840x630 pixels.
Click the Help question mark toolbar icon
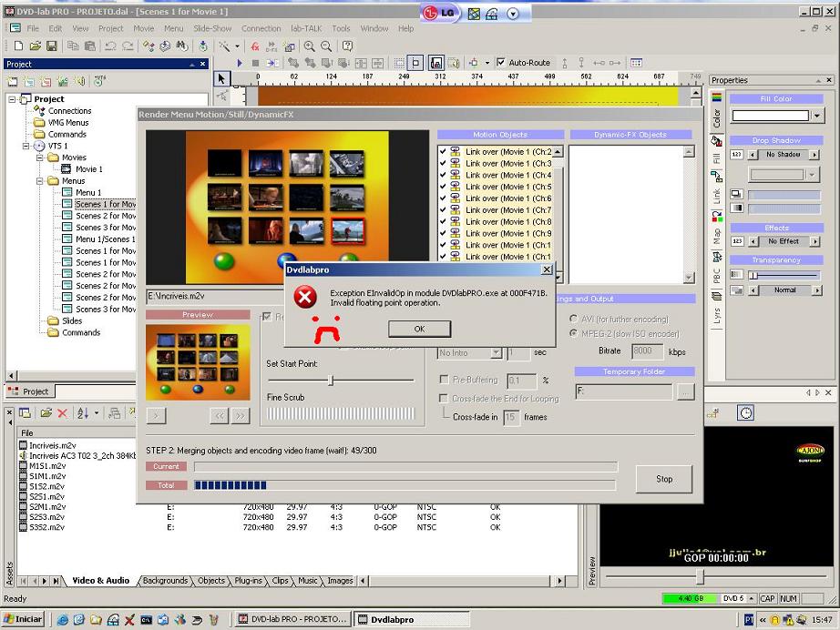[347, 46]
